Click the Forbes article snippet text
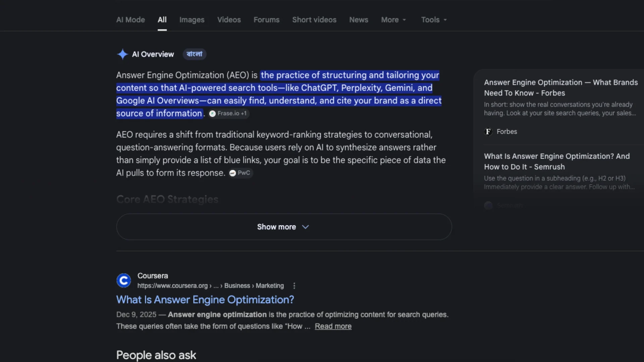The width and height of the screenshot is (644, 362). (x=560, y=109)
